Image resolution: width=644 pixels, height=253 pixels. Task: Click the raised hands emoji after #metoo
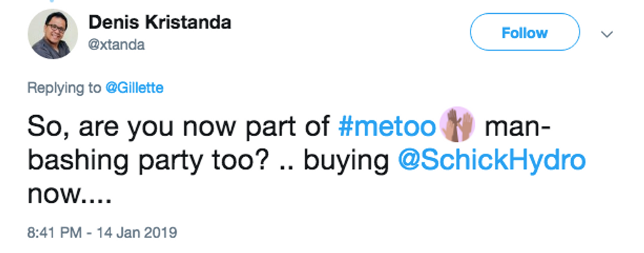tap(457, 124)
